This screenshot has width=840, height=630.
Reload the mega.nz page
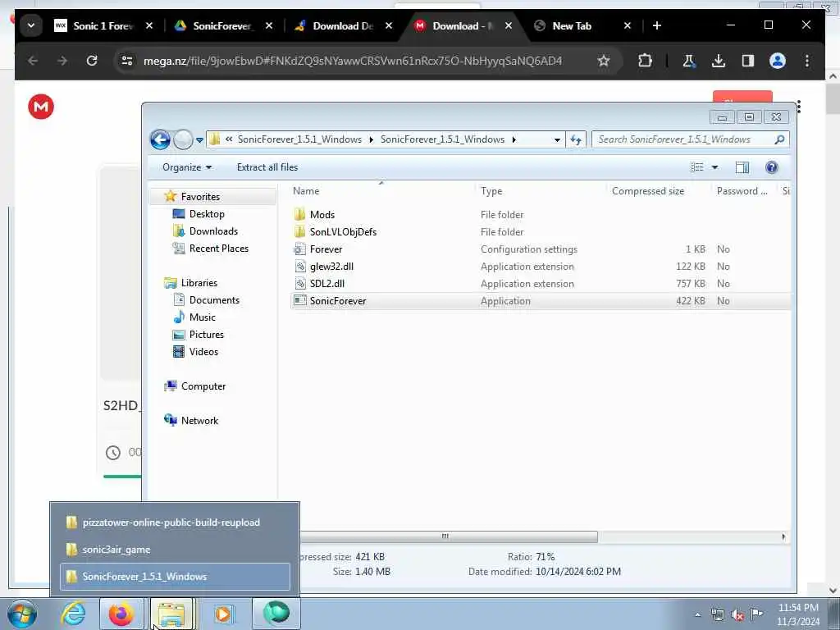[x=92, y=61]
